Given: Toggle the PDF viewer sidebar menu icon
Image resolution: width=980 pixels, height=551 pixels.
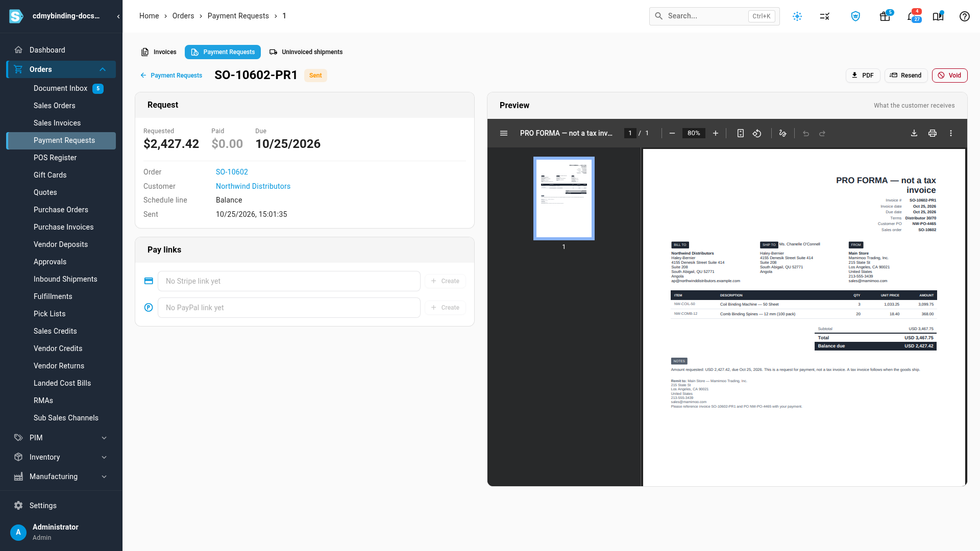Looking at the screenshot, I should pyautogui.click(x=504, y=133).
